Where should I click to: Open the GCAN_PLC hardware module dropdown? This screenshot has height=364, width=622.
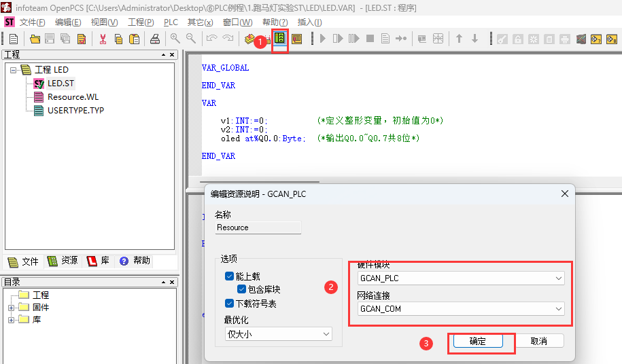461,278
